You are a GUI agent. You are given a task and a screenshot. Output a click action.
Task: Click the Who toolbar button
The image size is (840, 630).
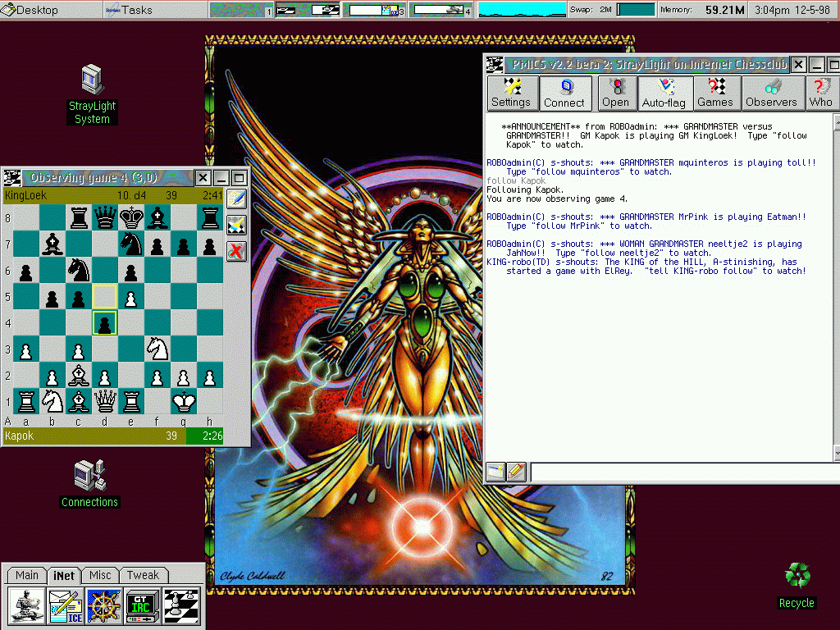pyautogui.click(x=821, y=94)
